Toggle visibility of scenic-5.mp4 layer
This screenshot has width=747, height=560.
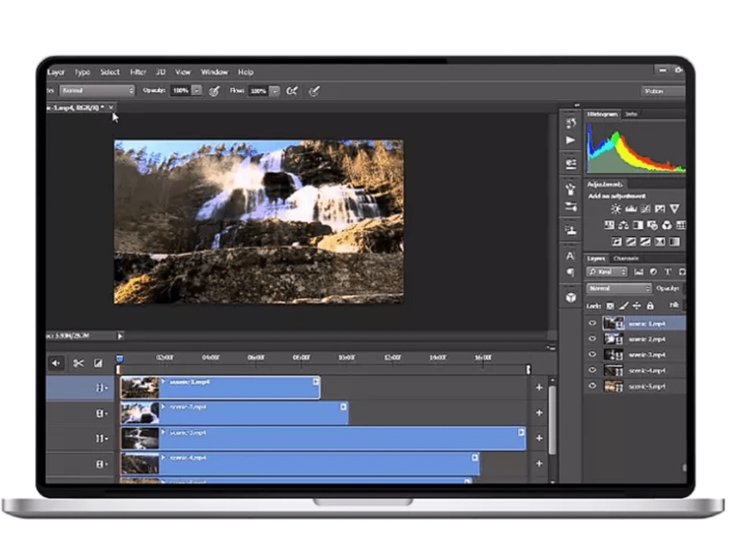(x=592, y=386)
